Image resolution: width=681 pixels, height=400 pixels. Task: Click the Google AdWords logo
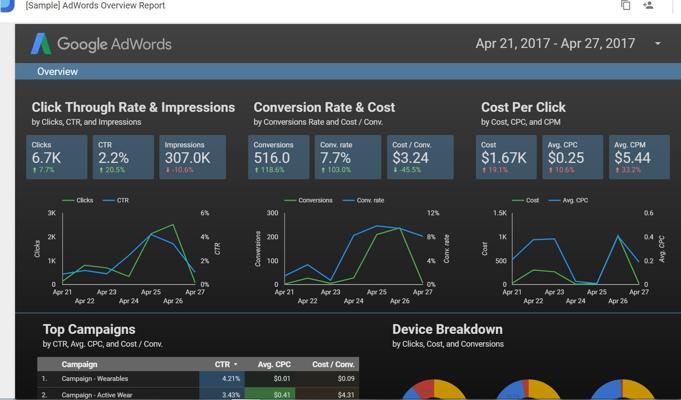(x=101, y=44)
